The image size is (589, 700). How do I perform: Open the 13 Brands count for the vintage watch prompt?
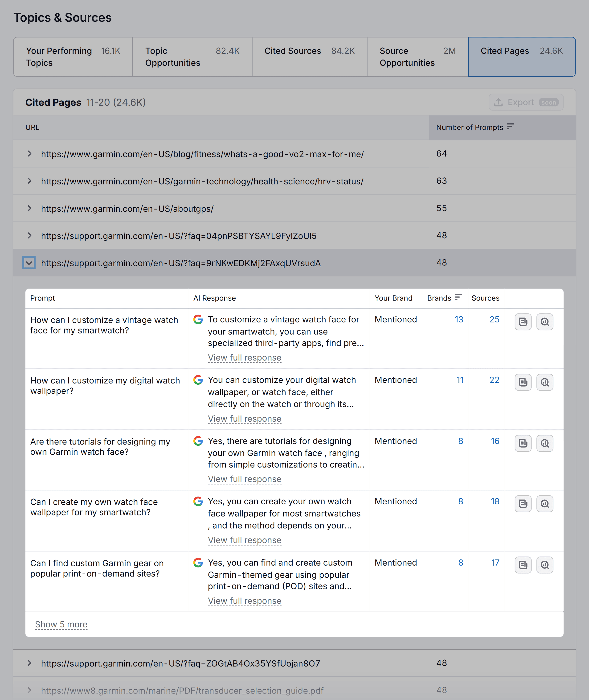459,319
